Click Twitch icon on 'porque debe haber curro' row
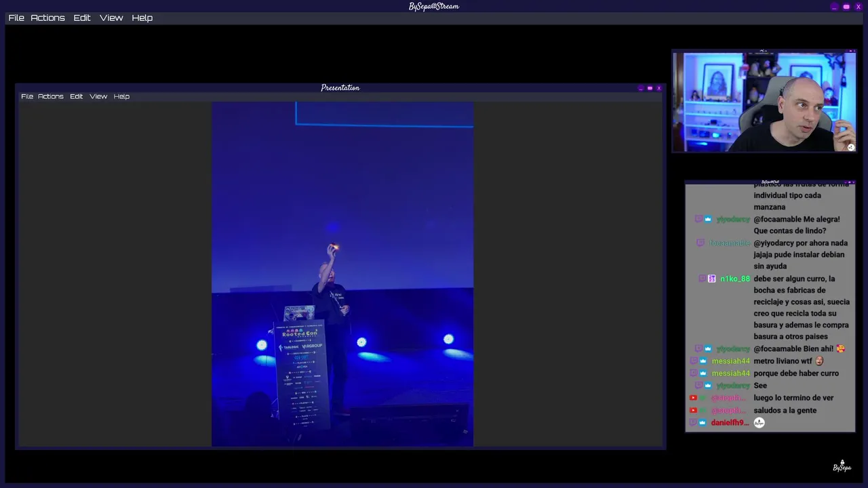The image size is (868, 488). click(694, 373)
